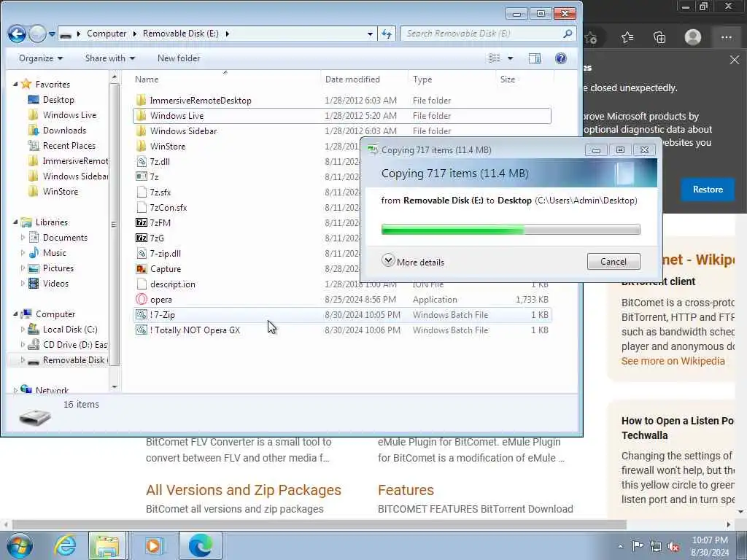Image resolution: width=747 pixels, height=560 pixels.
Task: Open All Versions and Zip Packages link
Action: coord(244,490)
